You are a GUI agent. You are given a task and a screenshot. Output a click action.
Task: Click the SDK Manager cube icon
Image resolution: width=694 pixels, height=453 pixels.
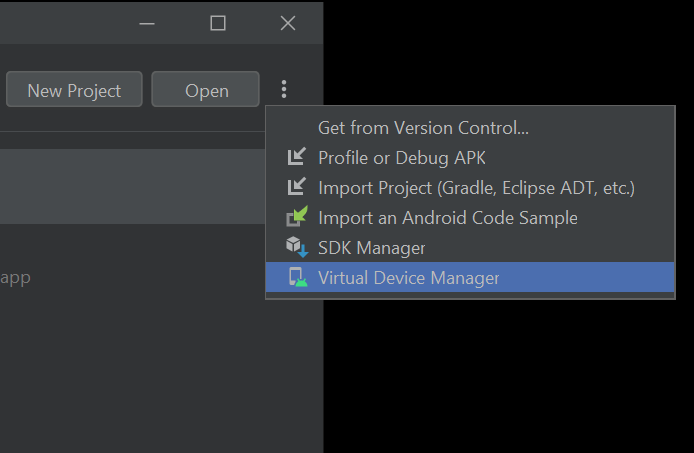point(297,247)
